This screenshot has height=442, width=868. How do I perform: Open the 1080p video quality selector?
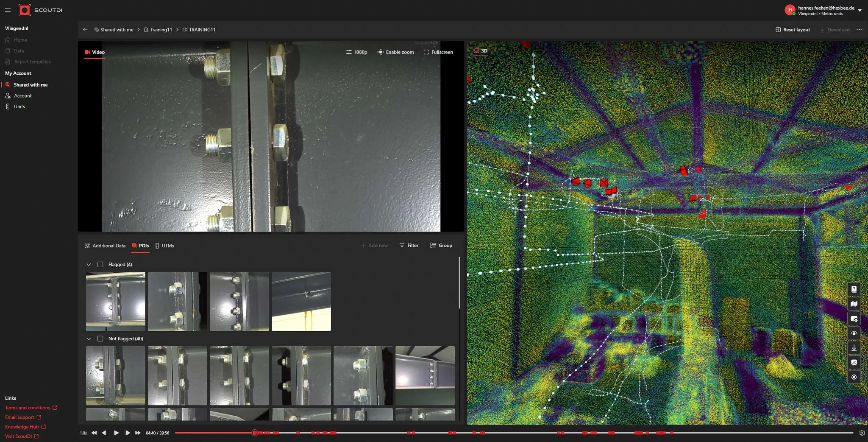pyautogui.click(x=356, y=52)
